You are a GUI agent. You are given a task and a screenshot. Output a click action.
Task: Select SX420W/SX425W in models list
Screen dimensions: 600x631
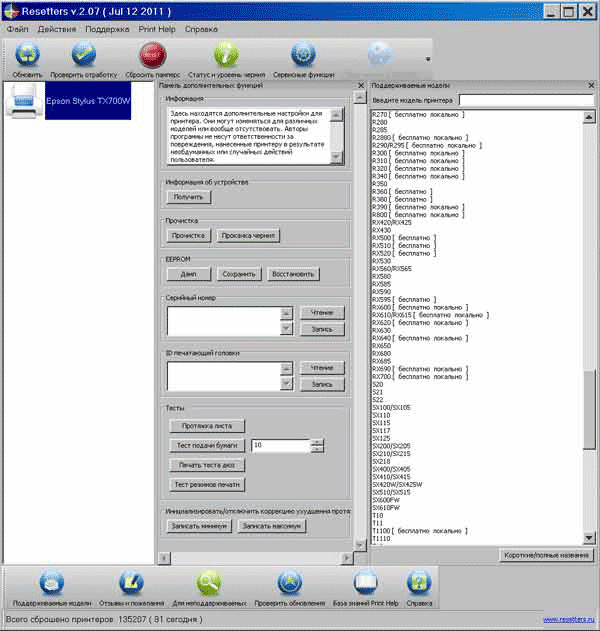tap(397, 485)
